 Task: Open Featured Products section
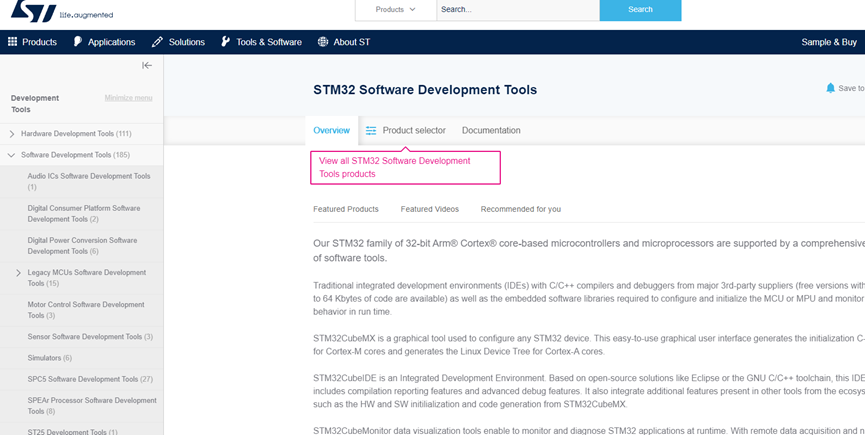346,209
